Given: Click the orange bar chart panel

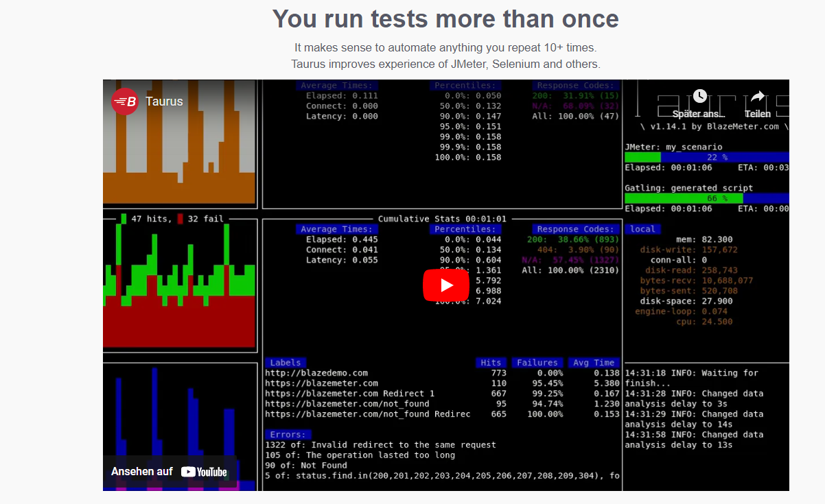Looking at the screenshot, I should [x=179, y=142].
